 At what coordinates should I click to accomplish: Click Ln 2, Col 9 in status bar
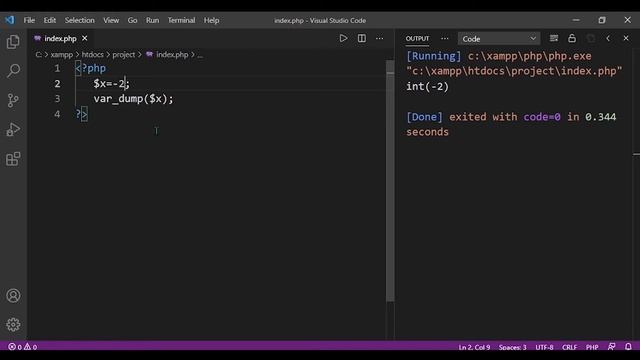tap(474, 347)
